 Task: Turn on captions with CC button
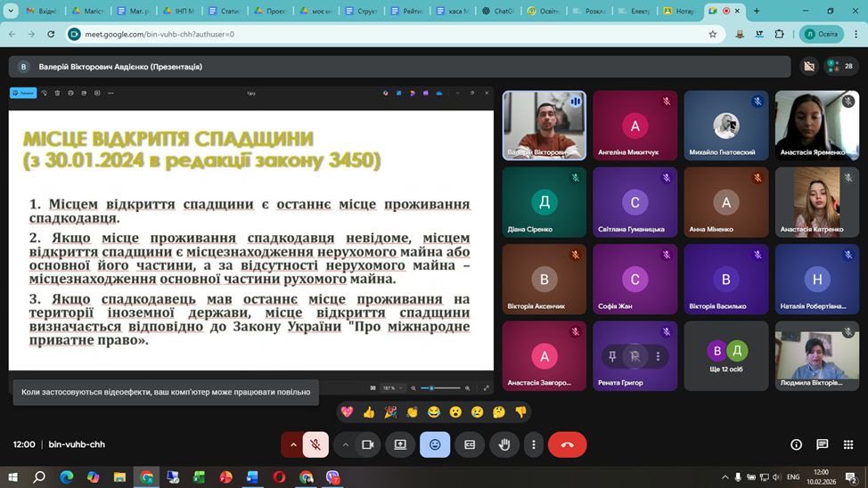coord(470,445)
